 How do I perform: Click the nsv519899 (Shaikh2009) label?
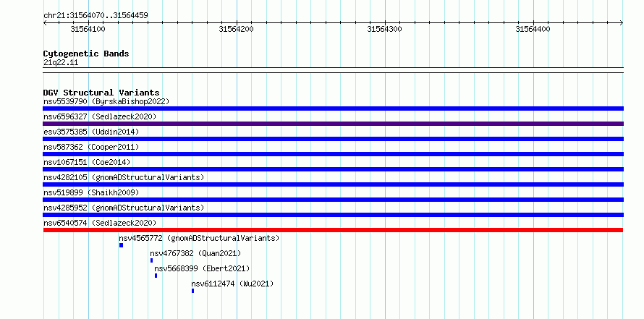pos(91,192)
